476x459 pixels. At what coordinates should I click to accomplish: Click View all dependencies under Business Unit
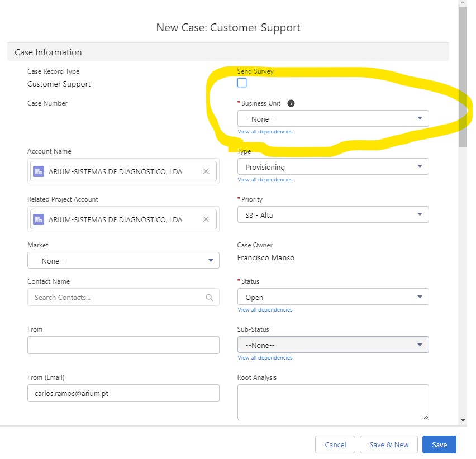pyautogui.click(x=265, y=132)
